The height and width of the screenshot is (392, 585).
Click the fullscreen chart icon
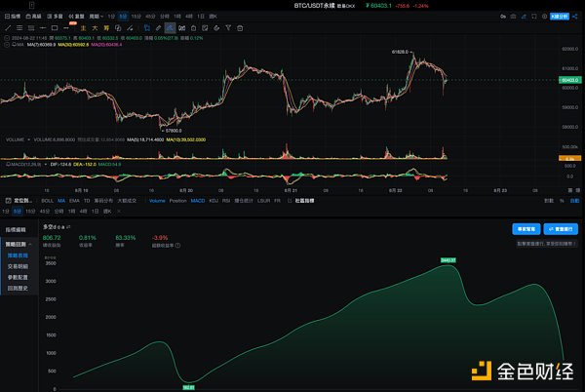point(534,17)
